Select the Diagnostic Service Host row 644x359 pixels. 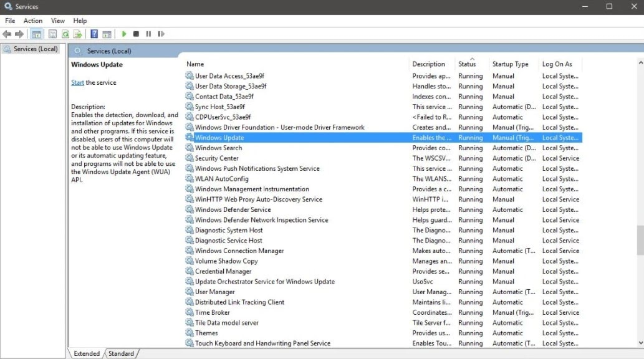pyautogui.click(x=383, y=241)
